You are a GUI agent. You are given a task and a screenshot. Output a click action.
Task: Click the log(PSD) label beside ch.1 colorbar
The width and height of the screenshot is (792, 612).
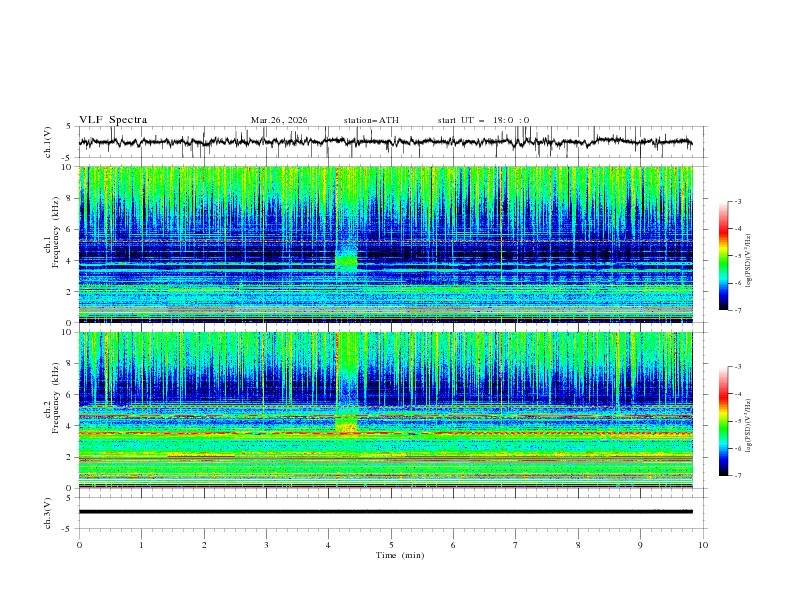(749, 261)
